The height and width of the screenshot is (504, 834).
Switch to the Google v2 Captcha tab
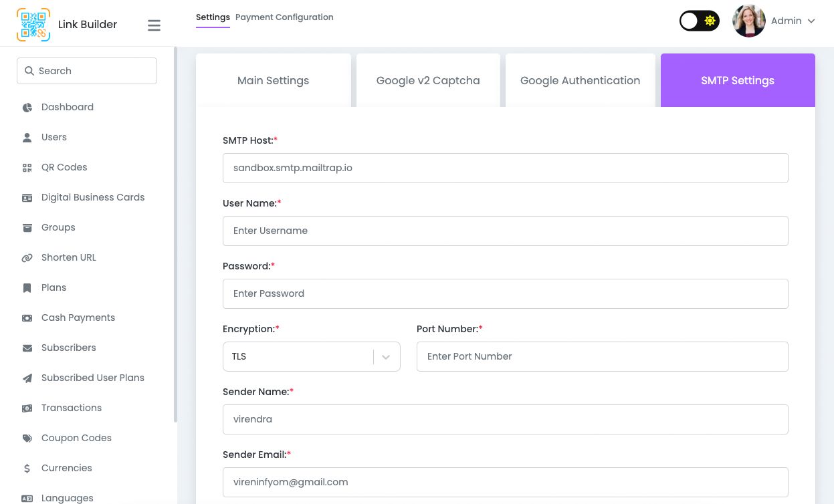pos(428,80)
